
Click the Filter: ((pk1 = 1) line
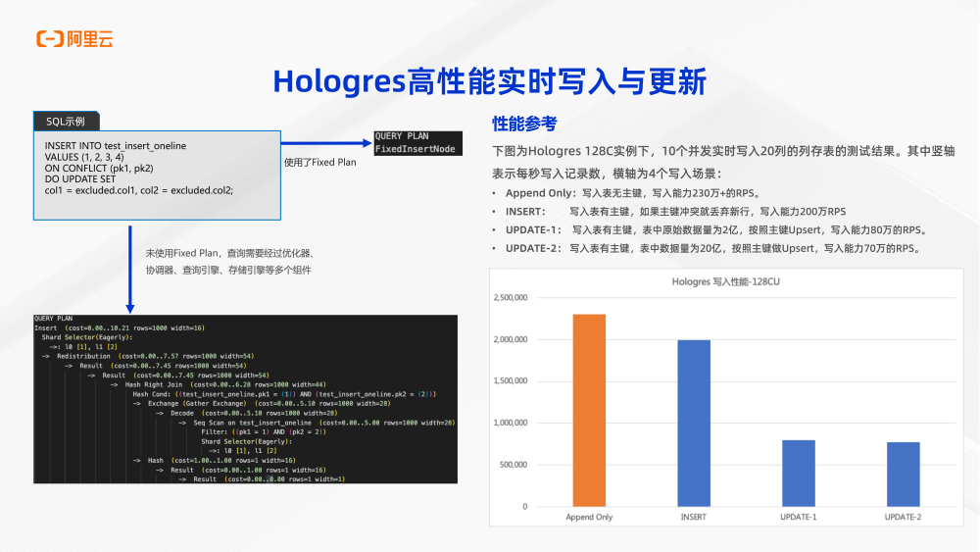263,432
